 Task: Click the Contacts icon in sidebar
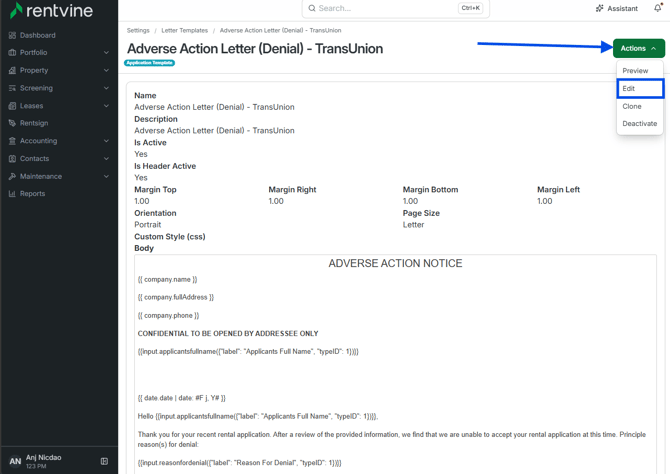tap(12, 159)
